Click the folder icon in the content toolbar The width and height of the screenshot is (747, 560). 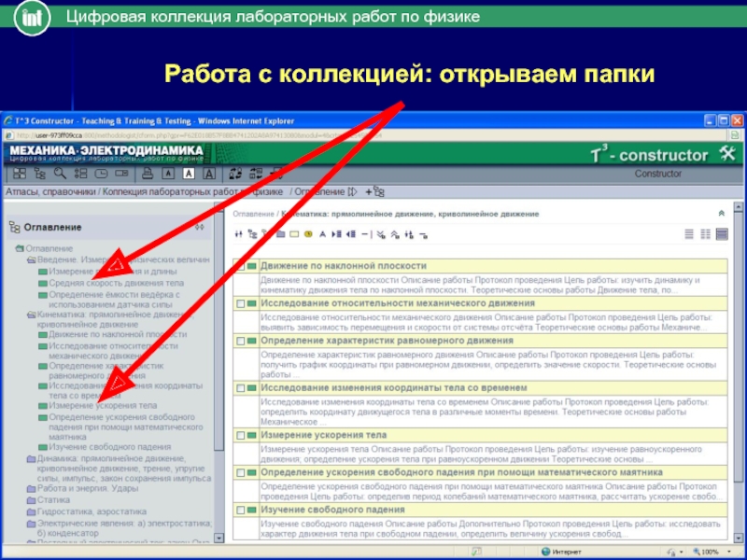281,234
